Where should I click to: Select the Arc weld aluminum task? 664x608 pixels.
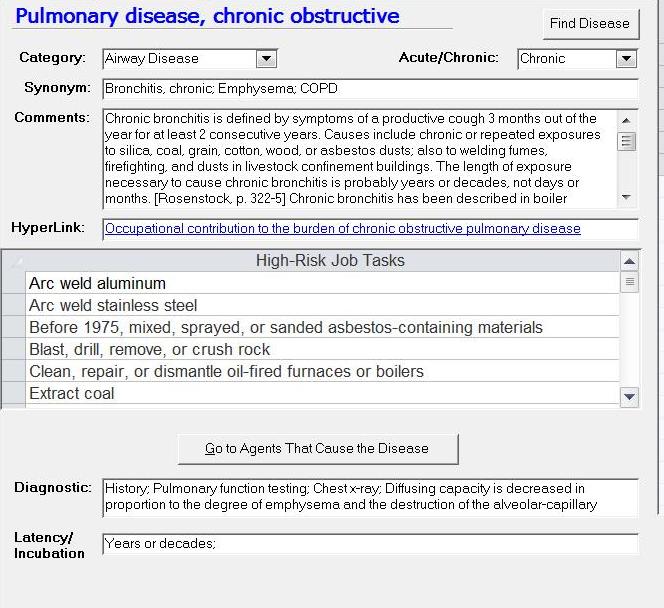click(97, 284)
